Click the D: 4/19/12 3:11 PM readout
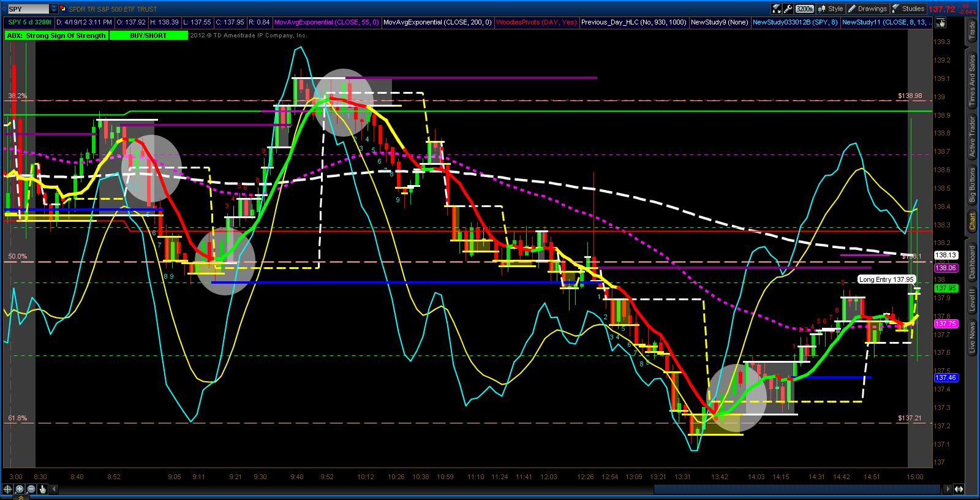Viewport: 980px width, 500px height. 85,23
